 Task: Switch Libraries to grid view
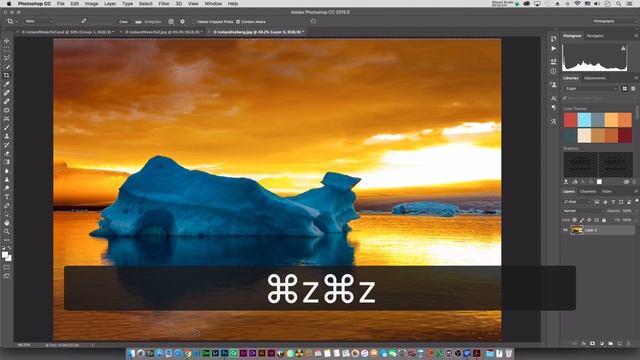[624, 89]
